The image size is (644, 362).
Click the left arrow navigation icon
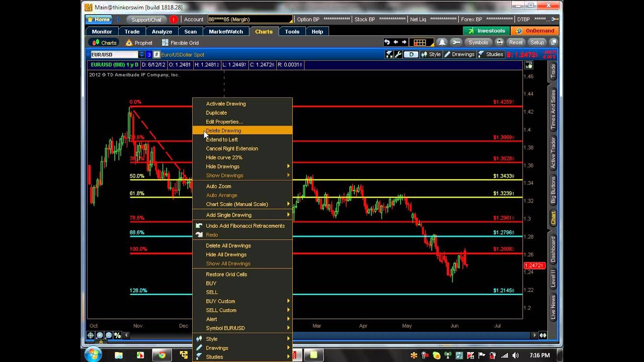[x=395, y=43]
